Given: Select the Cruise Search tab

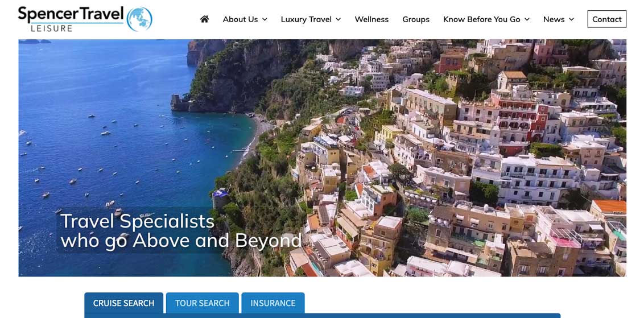Looking at the screenshot, I should click(x=123, y=303).
